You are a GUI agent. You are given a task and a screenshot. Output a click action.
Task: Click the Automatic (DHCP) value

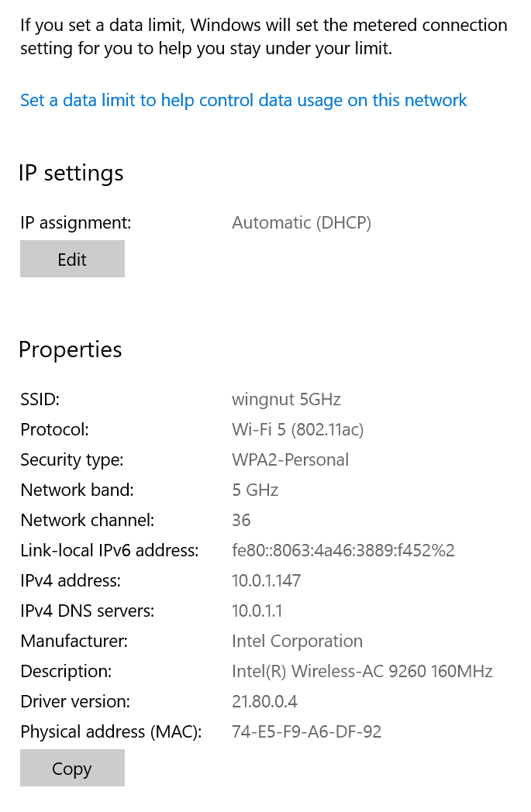302,222
